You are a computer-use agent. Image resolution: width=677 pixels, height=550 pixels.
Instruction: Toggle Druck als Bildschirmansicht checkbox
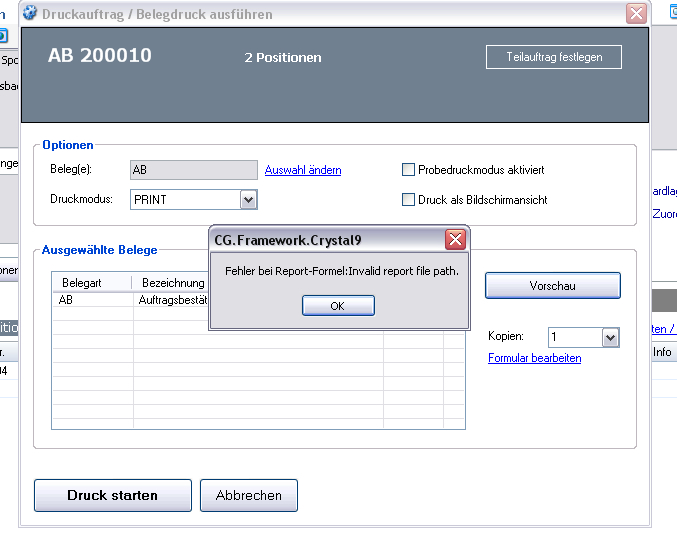408,200
